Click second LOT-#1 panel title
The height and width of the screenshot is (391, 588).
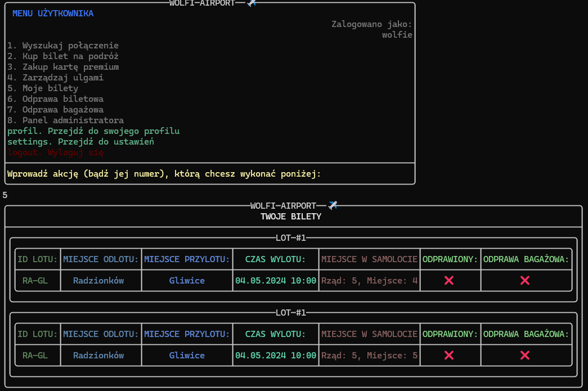pos(291,313)
